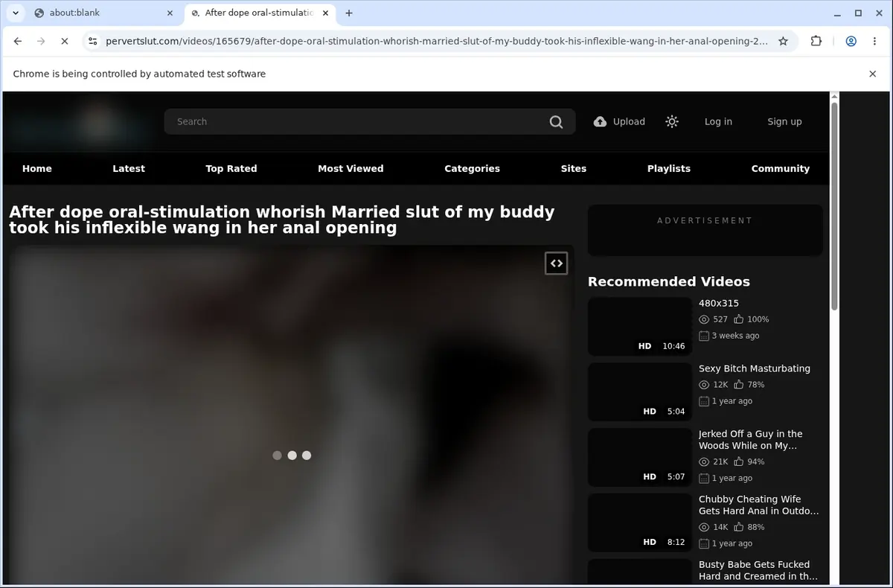This screenshot has width=893, height=588.
Task: Open the Most Viewed menu item
Action: pos(351,169)
